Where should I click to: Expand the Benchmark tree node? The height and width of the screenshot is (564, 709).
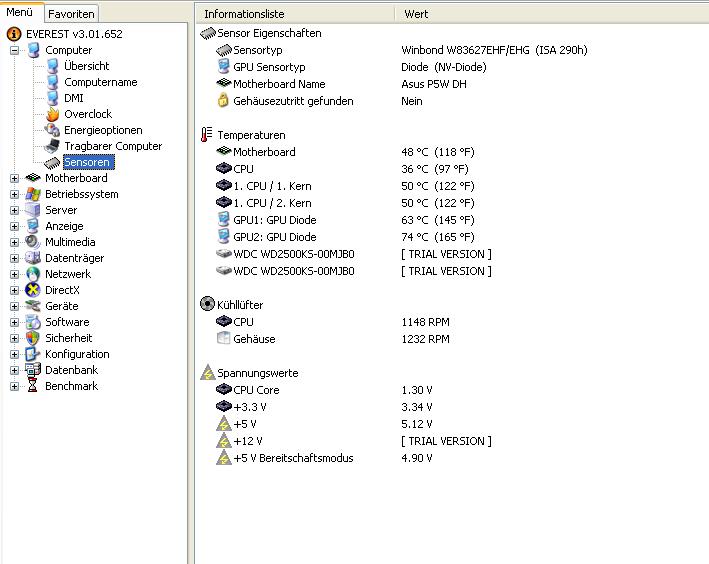click(14, 386)
